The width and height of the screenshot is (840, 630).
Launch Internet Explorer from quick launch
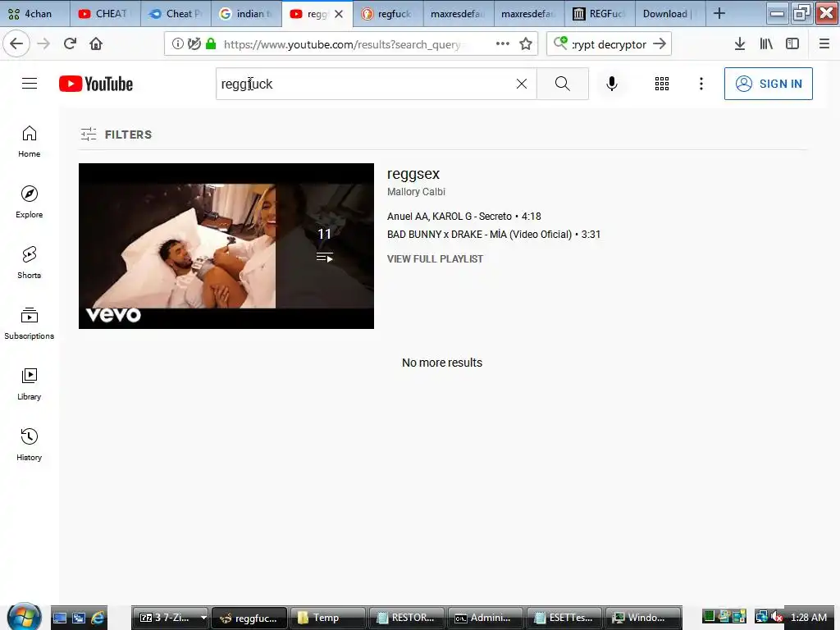[98, 618]
